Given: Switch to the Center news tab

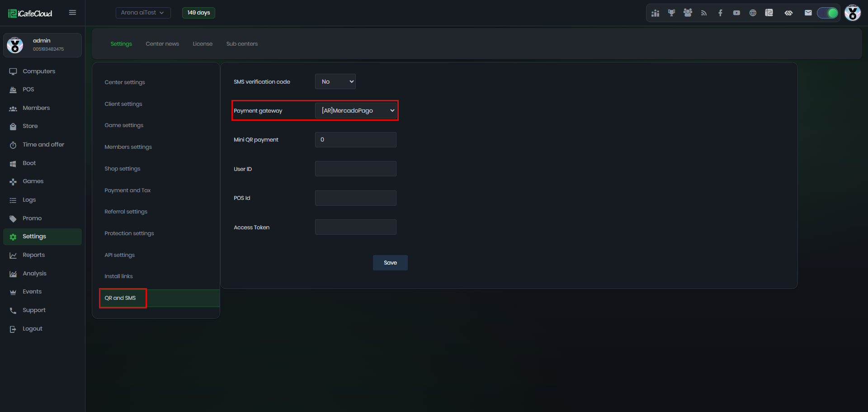Looking at the screenshot, I should (162, 44).
